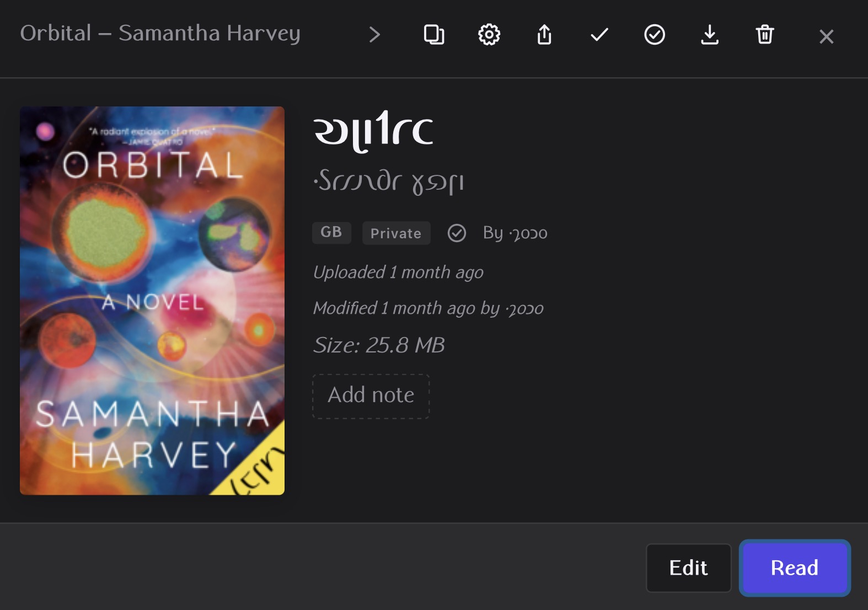Close the book details panel
This screenshot has width=868, height=610.
[826, 36]
